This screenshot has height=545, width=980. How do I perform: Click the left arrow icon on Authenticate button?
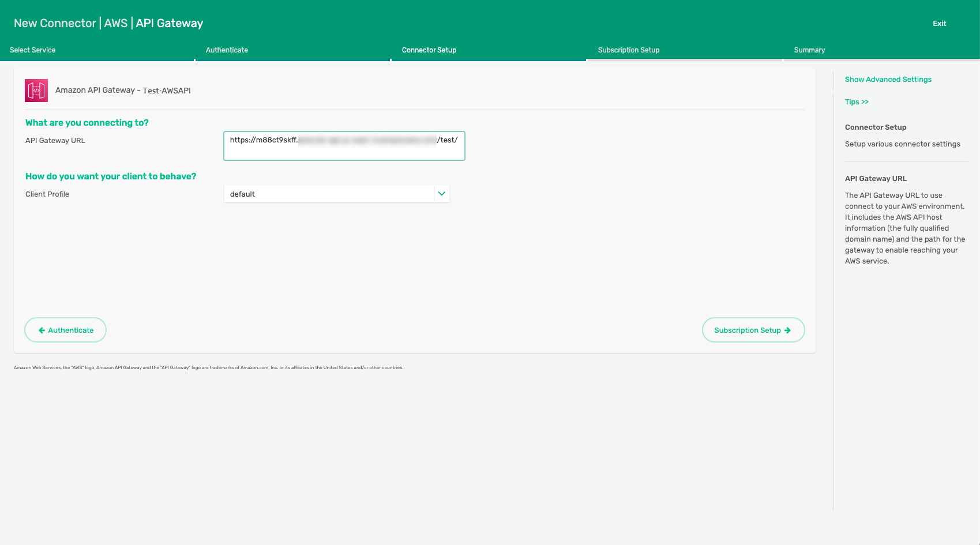pos(42,330)
